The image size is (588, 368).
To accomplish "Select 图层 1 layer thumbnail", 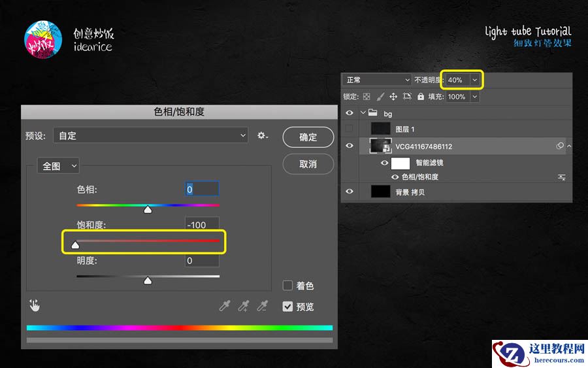I will pos(381,129).
